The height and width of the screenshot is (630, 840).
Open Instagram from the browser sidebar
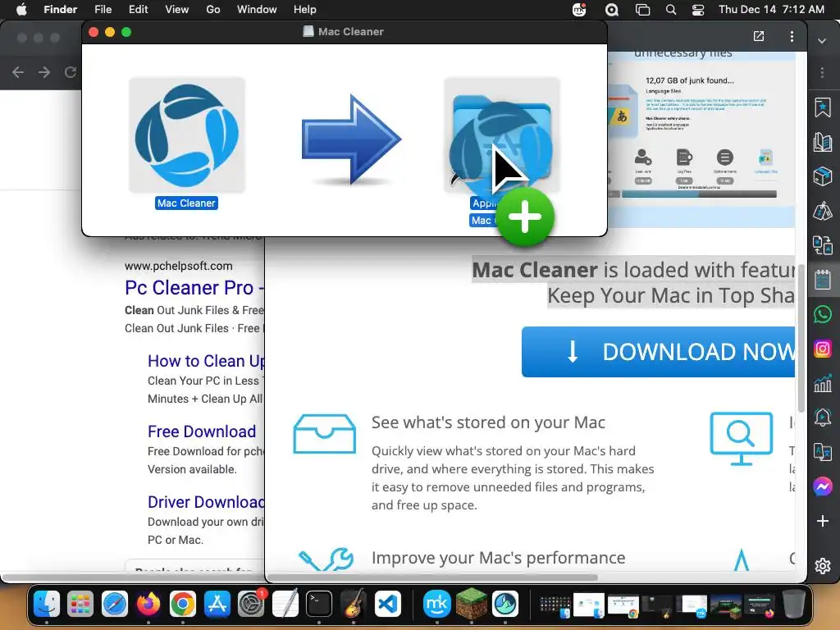[x=822, y=349]
